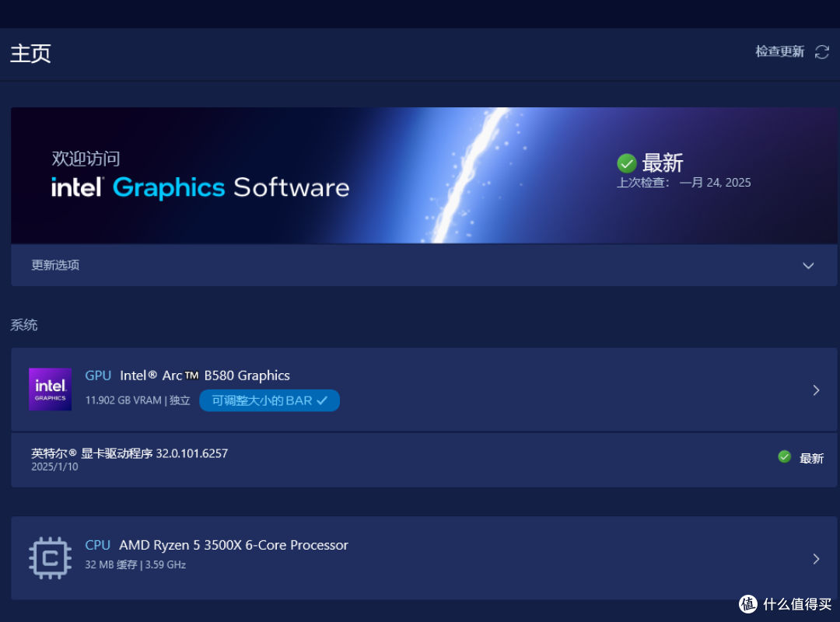Click the Intel Graphics Software banner logo
The height and width of the screenshot is (622, 840).
click(x=201, y=187)
